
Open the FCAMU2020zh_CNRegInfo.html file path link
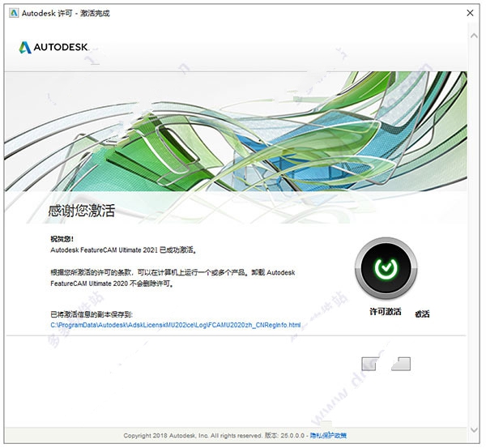(176, 325)
